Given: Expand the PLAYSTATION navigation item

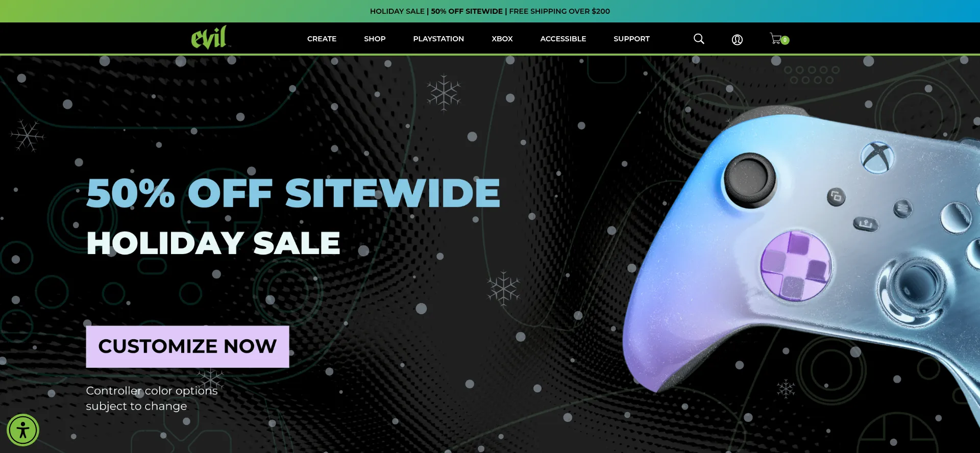Looking at the screenshot, I should pyautogui.click(x=438, y=39).
